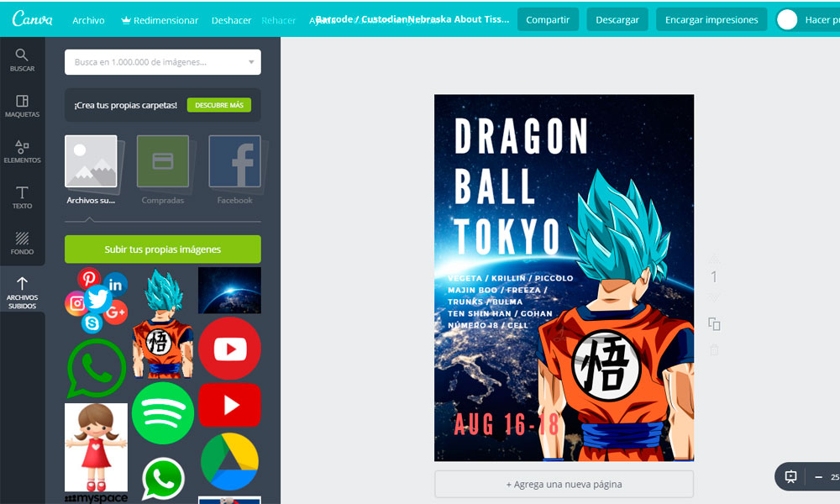
Task: Expand the search box dropdown arrow
Action: pos(250,62)
